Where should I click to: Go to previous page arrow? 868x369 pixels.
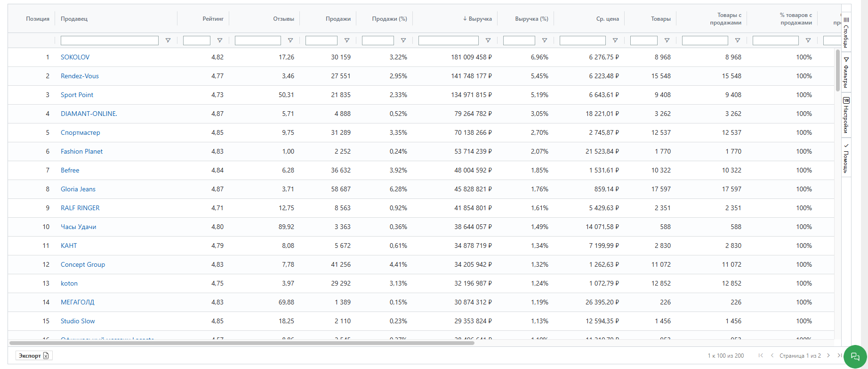pyautogui.click(x=772, y=355)
